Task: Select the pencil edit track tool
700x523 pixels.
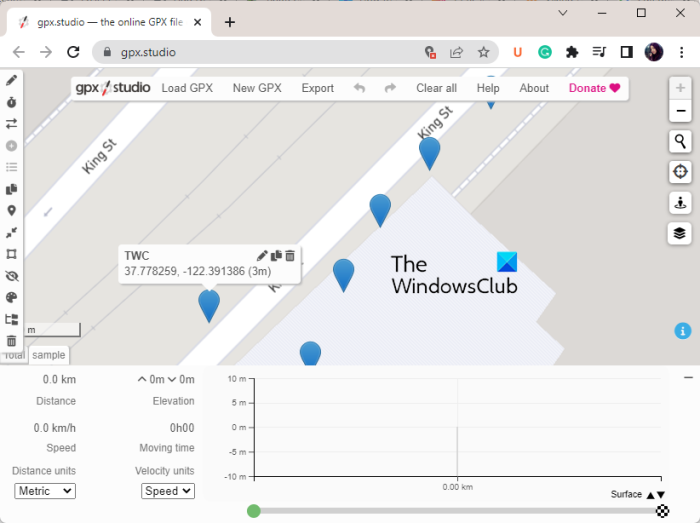Action: coord(12,80)
